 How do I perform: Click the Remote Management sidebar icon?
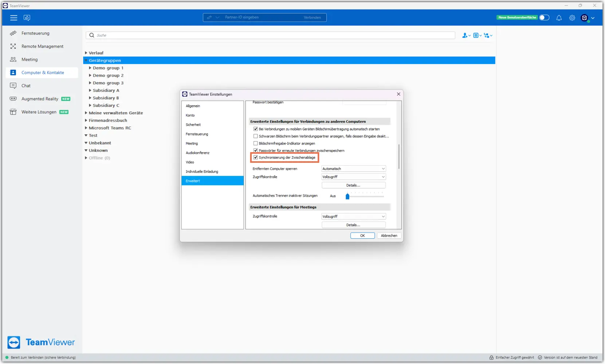click(13, 46)
